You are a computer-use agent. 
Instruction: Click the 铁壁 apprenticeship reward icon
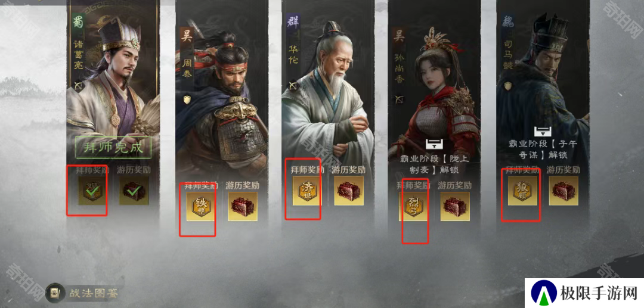(200, 206)
